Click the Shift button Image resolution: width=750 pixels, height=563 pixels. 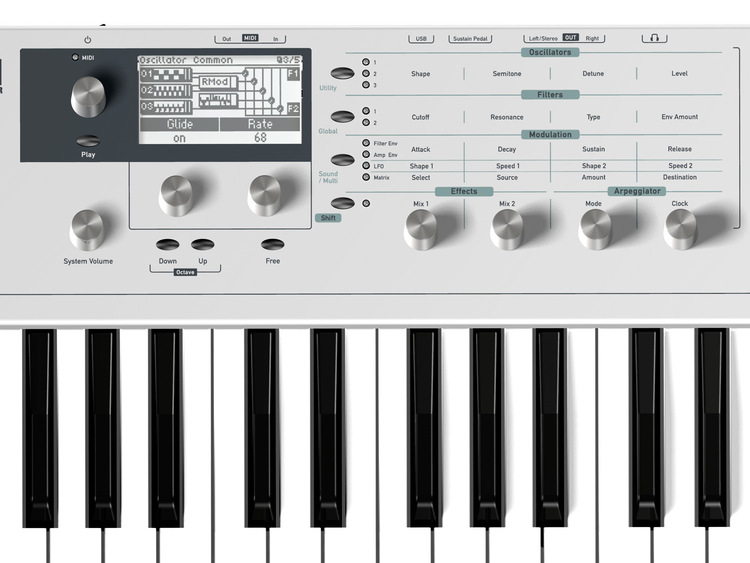[342, 203]
